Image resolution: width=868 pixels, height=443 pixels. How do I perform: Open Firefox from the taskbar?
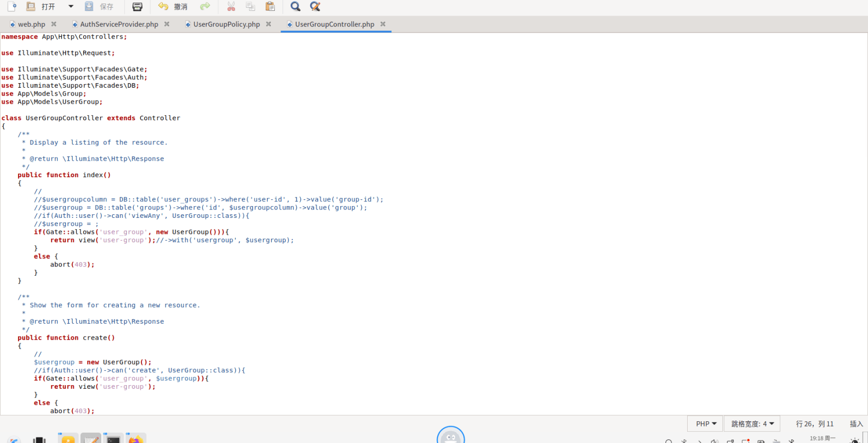click(136, 438)
